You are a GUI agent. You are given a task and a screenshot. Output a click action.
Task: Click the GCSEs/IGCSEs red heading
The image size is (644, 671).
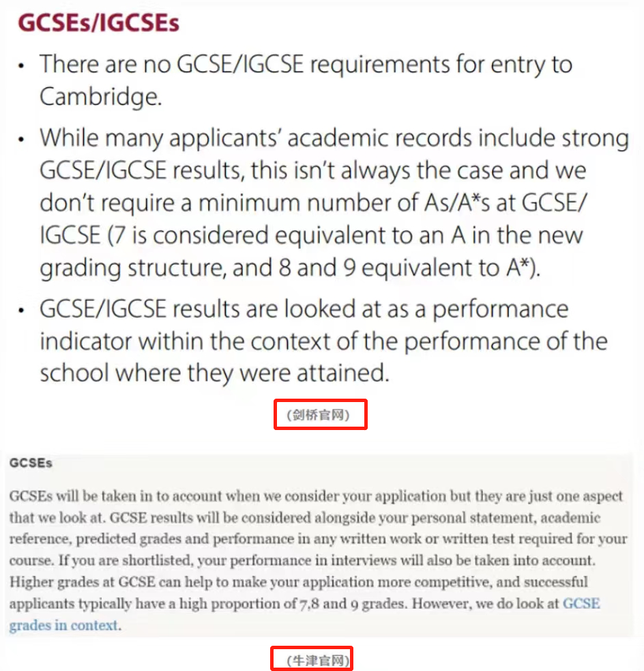(x=99, y=23)
